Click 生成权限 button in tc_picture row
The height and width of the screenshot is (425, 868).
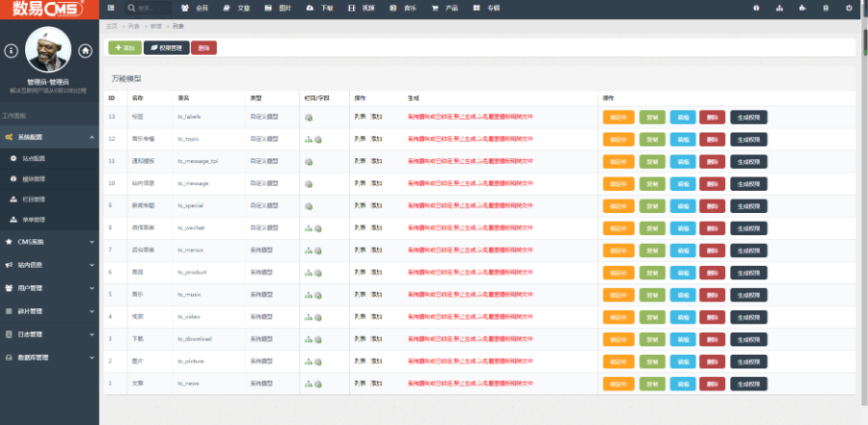click(748, 361)
